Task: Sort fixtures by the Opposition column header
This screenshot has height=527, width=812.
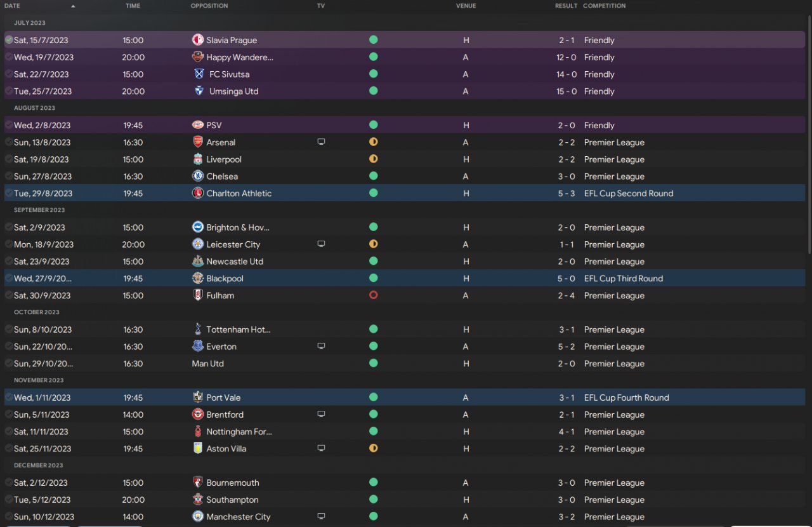Action: (x=209, y=6)
